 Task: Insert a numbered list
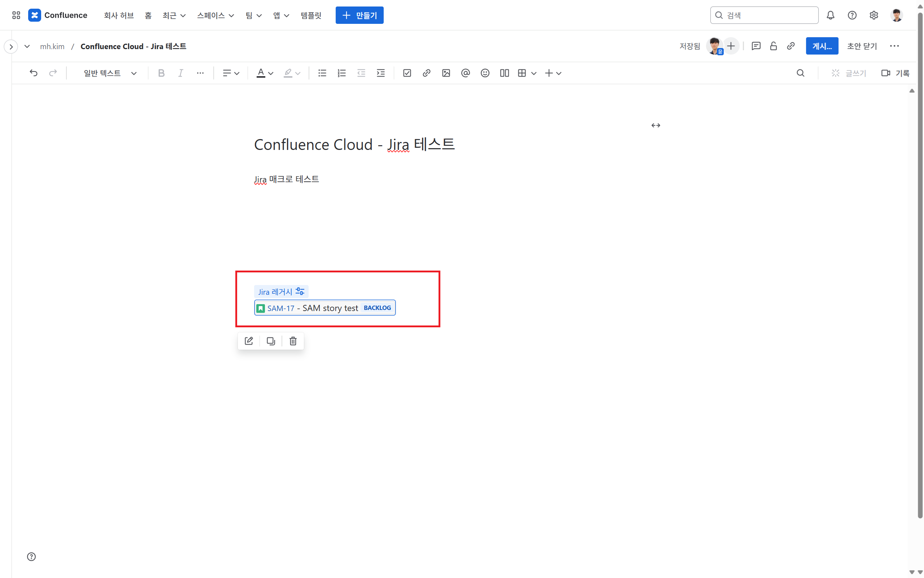[342, 73]
